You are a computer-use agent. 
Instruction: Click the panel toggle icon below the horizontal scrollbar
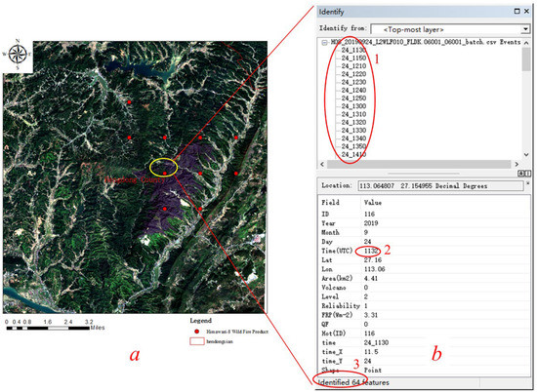point(524,174)
